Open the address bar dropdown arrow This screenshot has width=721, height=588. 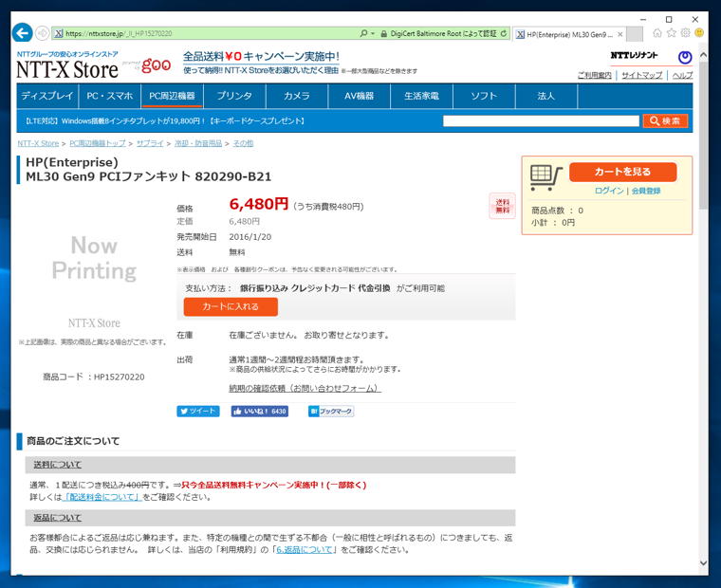373,33
